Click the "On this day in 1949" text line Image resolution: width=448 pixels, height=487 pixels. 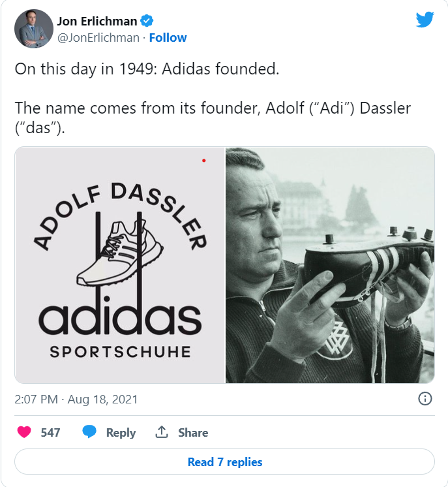tap(147, 69)
